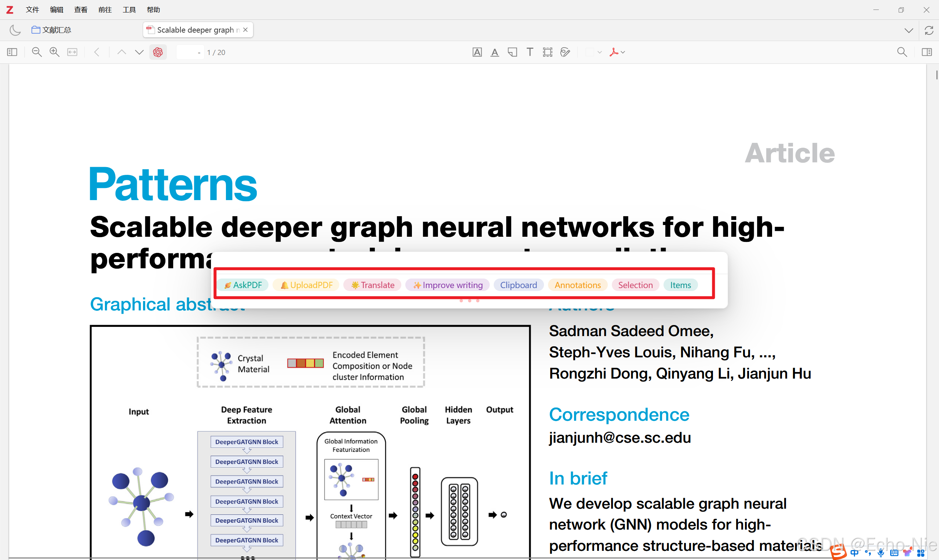Select the area selection tool
Image resolution: width=939 pixels, height=560 pixels.
click(x=547, y=52)
